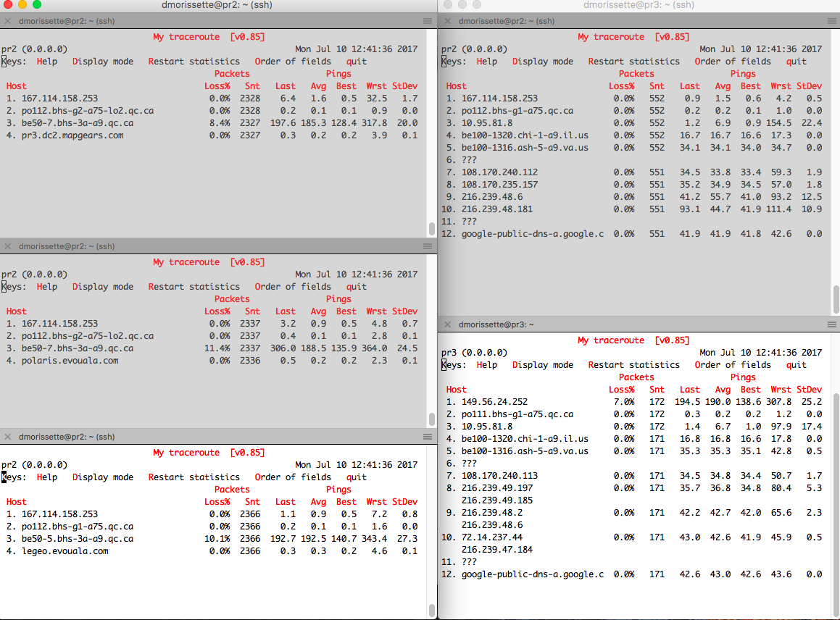This screenshot has width=840, height=620.
Task: Click window title dmorissette@pr3: ~ (ssh)
Action: tap(639, 5)
